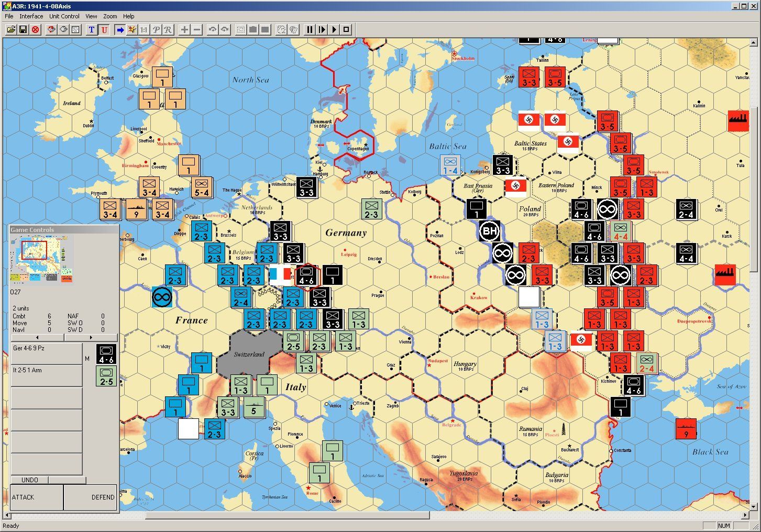The image size is (761, 532).
Task: Click the horizontal scrollbar at map bottom
Action: (287, 515)
